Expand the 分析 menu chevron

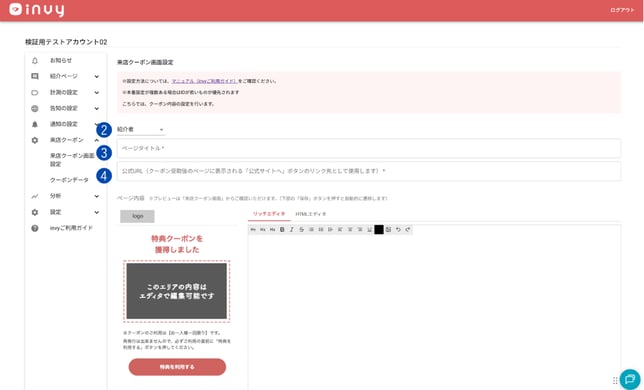click(97, 196)
